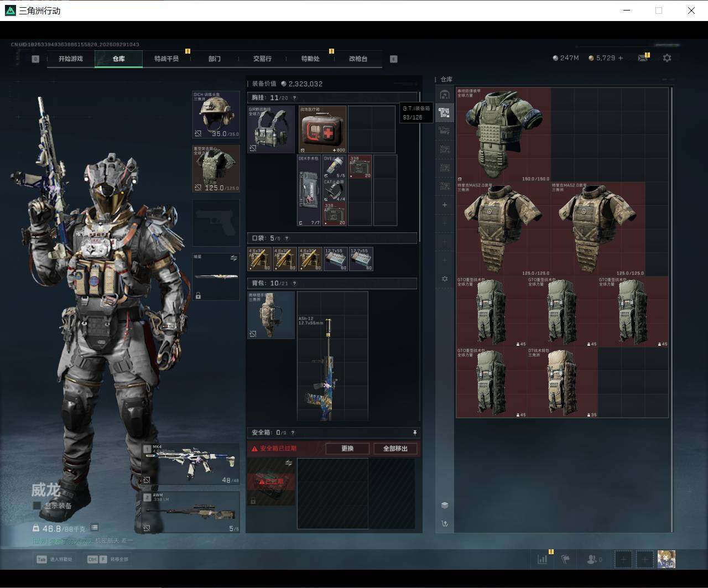Screen dimensions: 708x588
Task: Click plus next to 5,729 currency
Action: [621, 58]
